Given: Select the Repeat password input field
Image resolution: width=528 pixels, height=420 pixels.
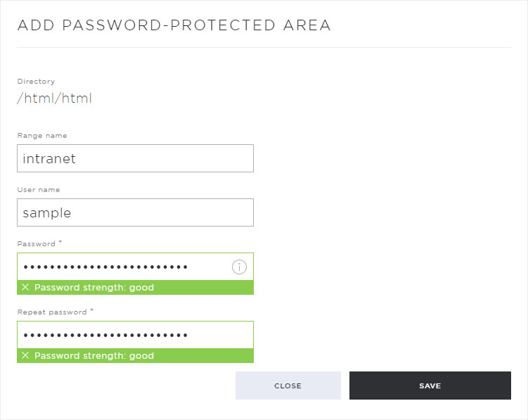Looking at the screenshot, I should [136, 335].
